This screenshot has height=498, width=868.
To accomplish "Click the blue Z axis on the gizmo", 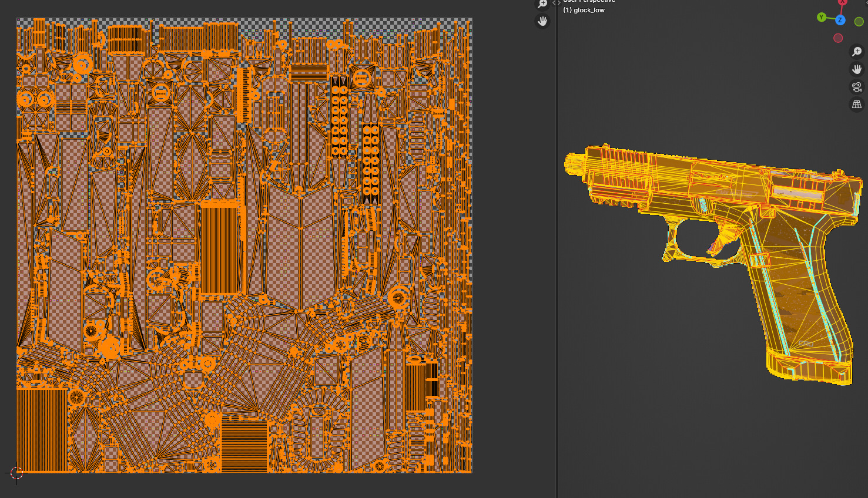I will pyautogui.click(x=840, y=20).
